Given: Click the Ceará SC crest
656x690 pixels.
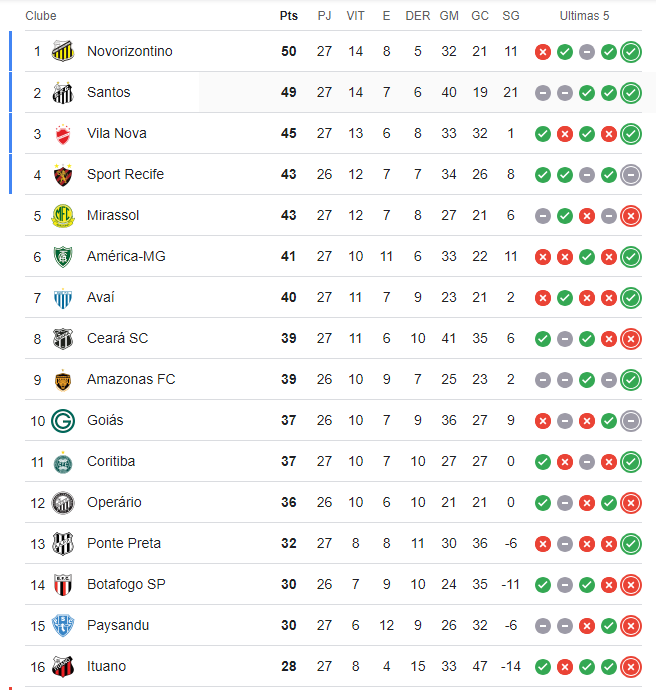Looking at the screenshot, I should pyautogui.click(x=63, y=338).
